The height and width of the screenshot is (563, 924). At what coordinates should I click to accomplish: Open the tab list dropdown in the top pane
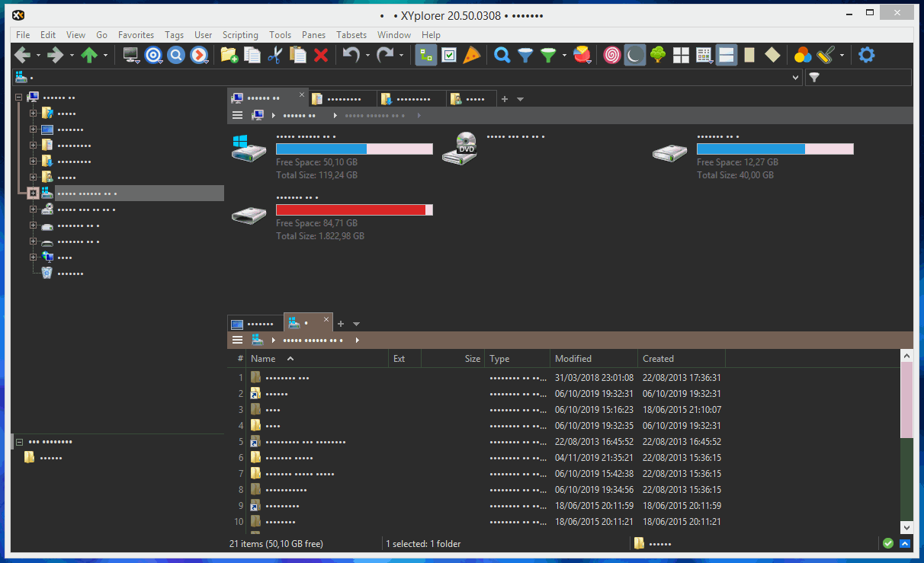pos(521,99)
